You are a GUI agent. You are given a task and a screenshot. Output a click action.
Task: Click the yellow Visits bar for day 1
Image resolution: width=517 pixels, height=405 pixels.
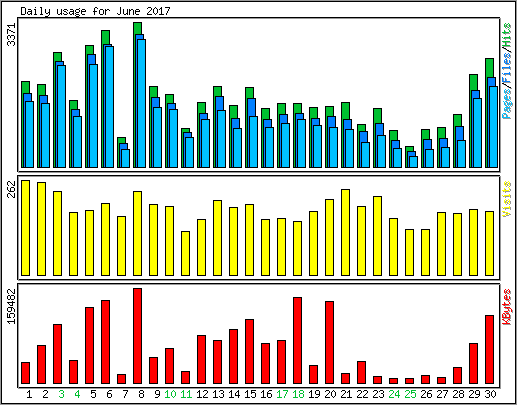click(x=25, y=228)
